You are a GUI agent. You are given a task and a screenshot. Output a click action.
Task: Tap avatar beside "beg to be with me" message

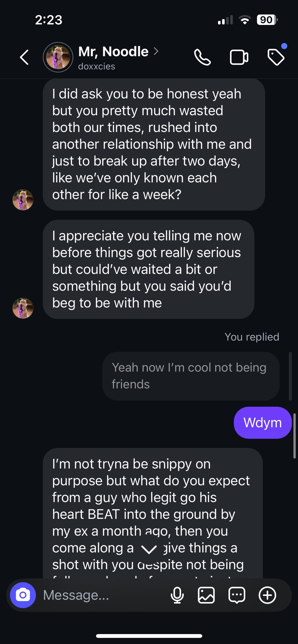23,308
